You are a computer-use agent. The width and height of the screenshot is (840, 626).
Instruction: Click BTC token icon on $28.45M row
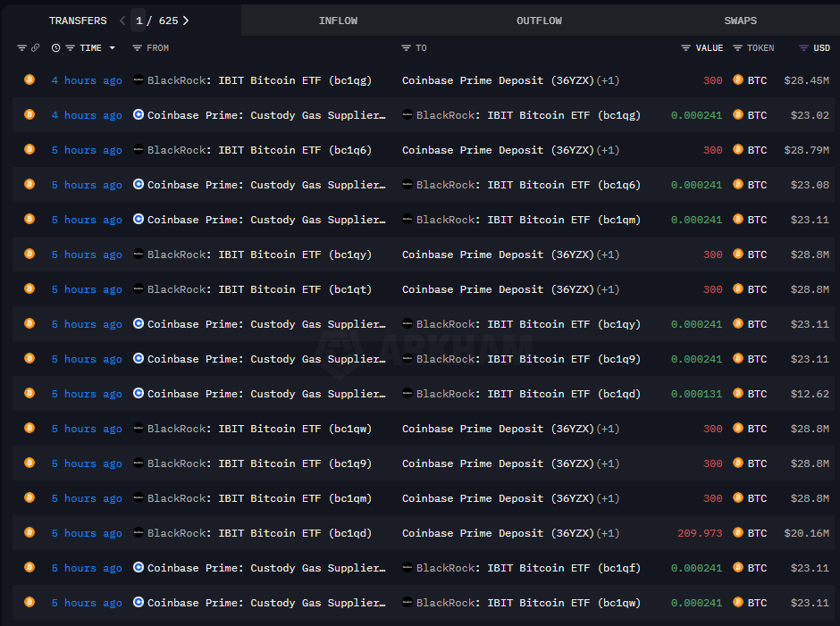coord(737,79)
